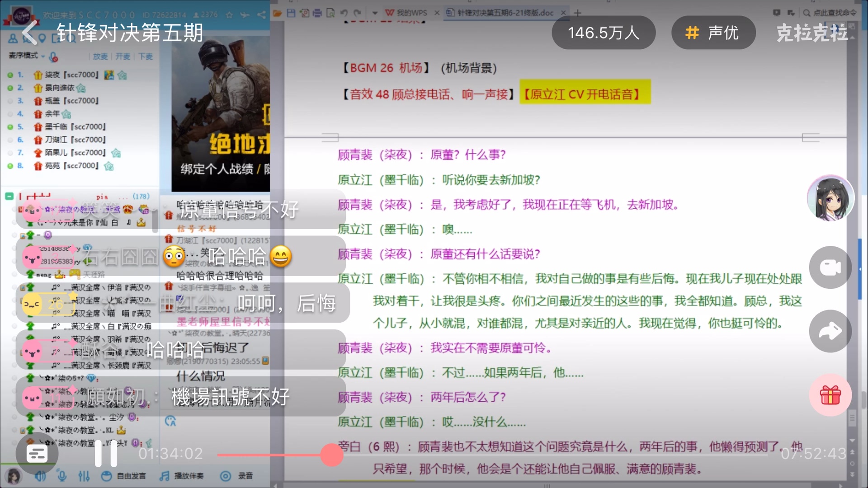Click the contacts person icon in YY toolbar
Image resolution: width=868 pixels, height=488 pixels.
(13, 39)
